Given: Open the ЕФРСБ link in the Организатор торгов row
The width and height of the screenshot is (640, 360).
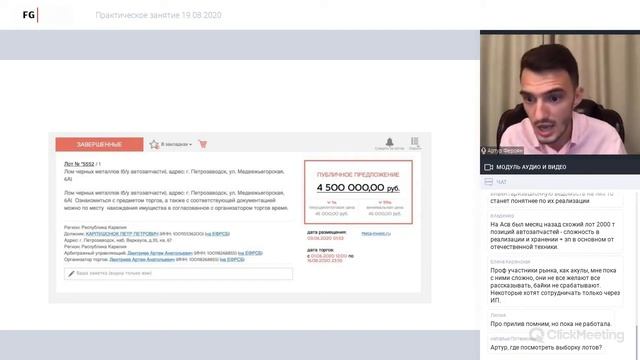Looking at the screenshot, I should [x=232, y=260].
